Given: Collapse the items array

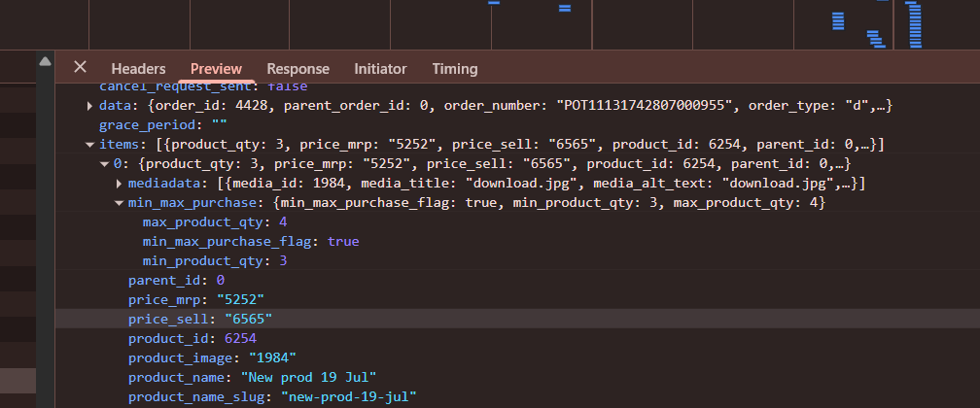Looking at the screenshot, I should tap(90, 146).
